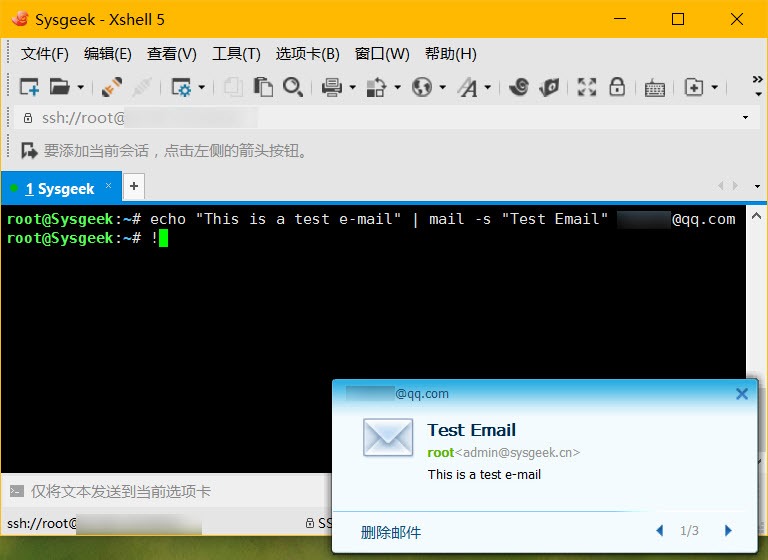768x560 pixels.
Task: Expand the properties dropdown arrow
Action: pos(201,88)
